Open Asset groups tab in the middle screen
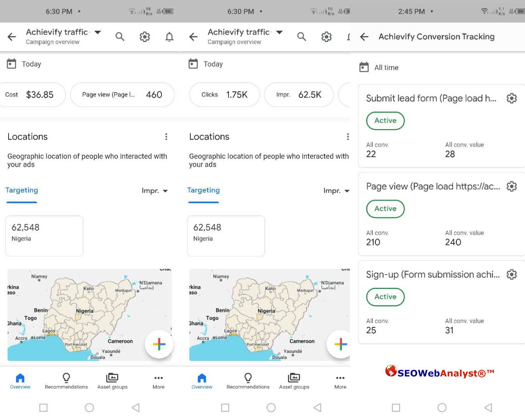The image size is (525, 420). click(294, 381)
